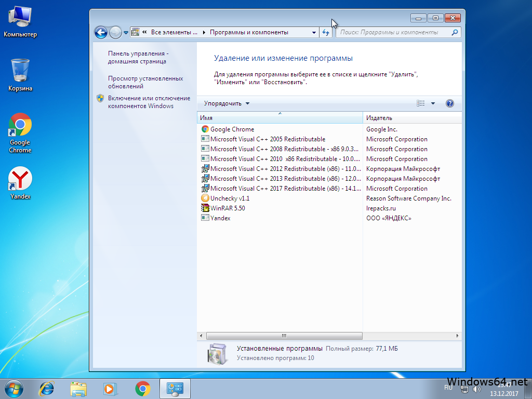Select Microsoft Visual C++ 2010 x86 icon
The width and height of the screenshot is (532, 399).
click(205, 158)
